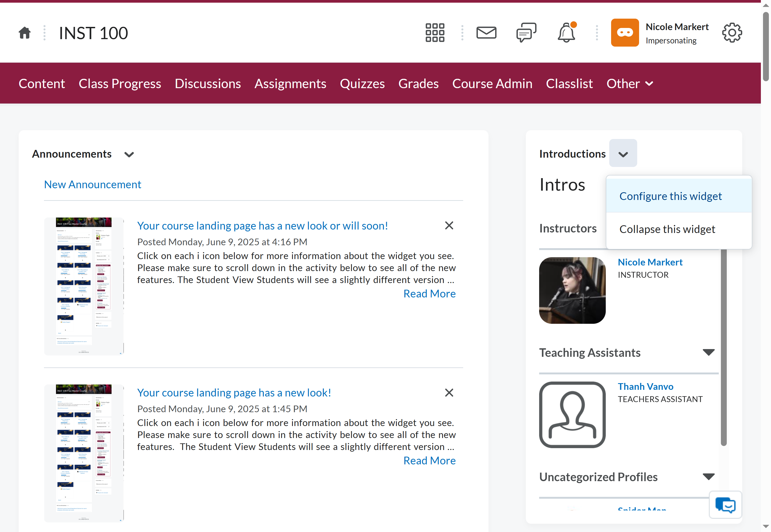Go to the home page icon
Viewport: 771px width, 532px height.
[x=25, y=33]
